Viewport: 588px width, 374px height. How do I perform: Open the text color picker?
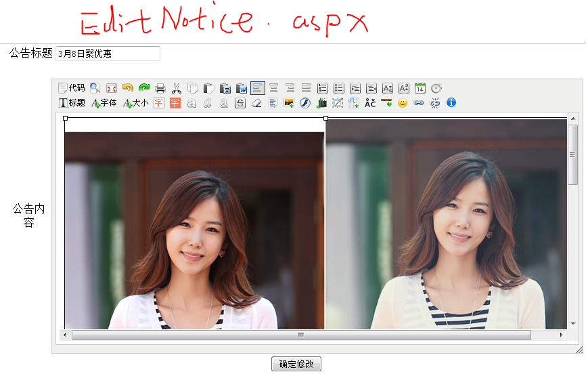pyautogui.click(x=159, y=103)
